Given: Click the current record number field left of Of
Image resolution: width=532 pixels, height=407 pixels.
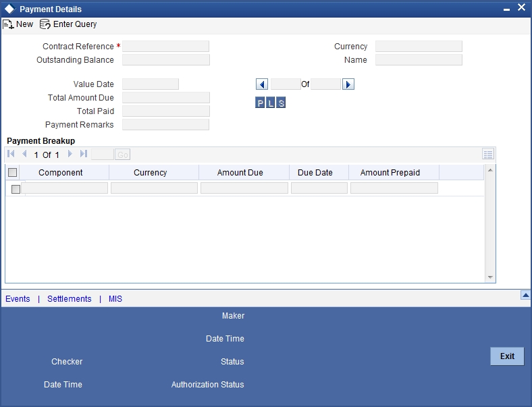Looking at the screenshot, I should [286, 84].
